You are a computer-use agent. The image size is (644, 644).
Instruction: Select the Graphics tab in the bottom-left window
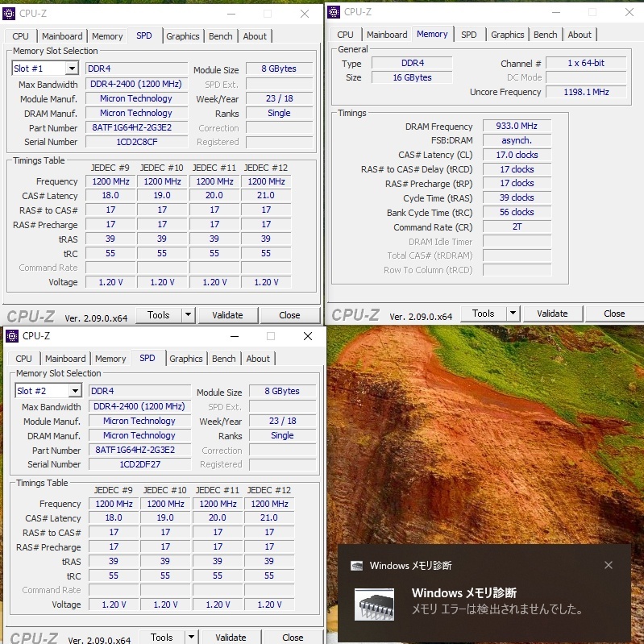click(x=186, y=359)
